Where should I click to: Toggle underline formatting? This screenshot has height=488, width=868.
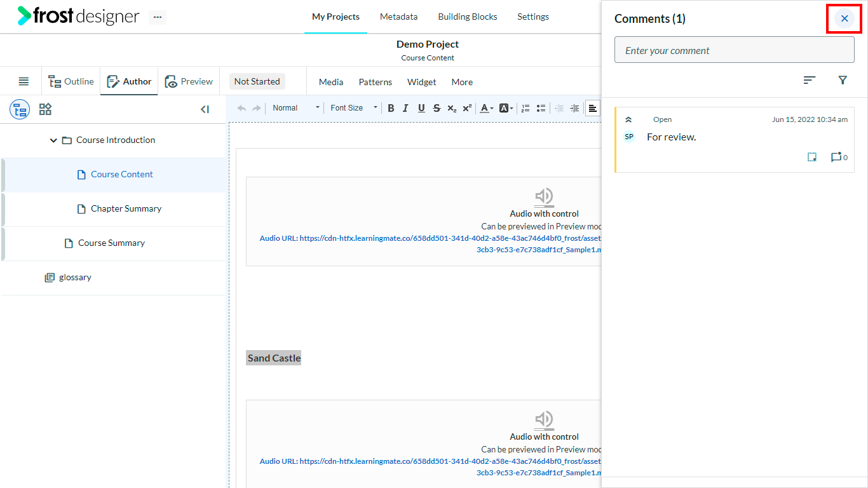coord(421,108)
